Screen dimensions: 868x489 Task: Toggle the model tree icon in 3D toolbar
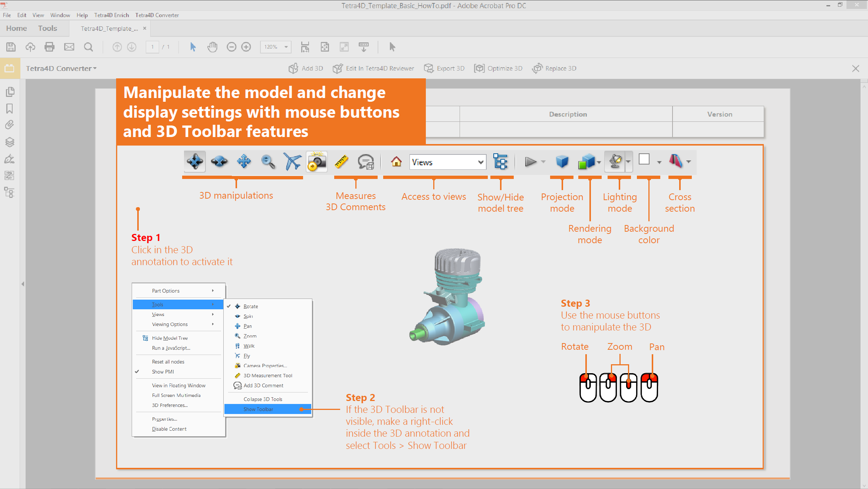pyautogui.click(x=500, y=162)
